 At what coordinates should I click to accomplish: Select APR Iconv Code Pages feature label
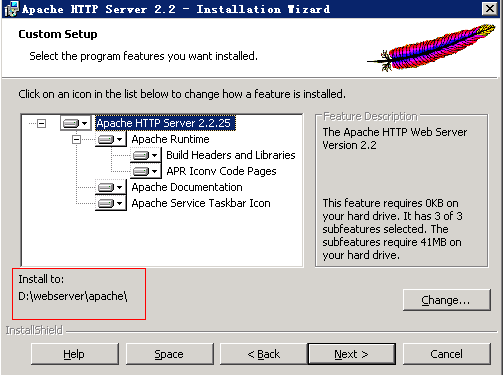221,171
